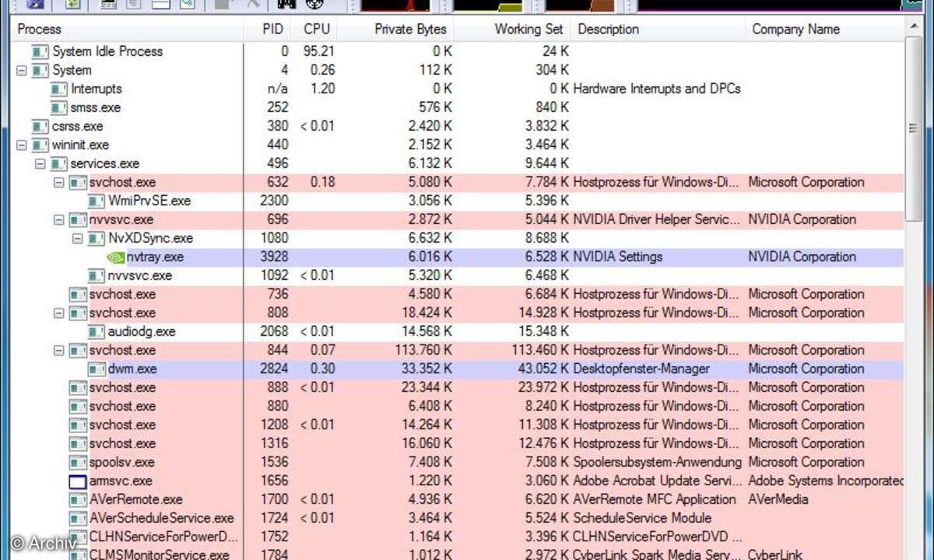Click the CPU value 95.21
Viewport: 934px width, 560px height.
[318, 51]
